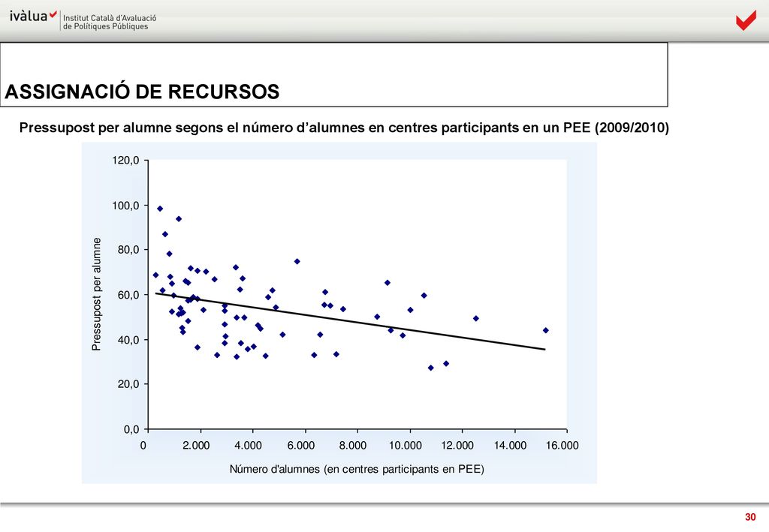Click the rightmost data point near 15.000 students

(x=546, y=331)
